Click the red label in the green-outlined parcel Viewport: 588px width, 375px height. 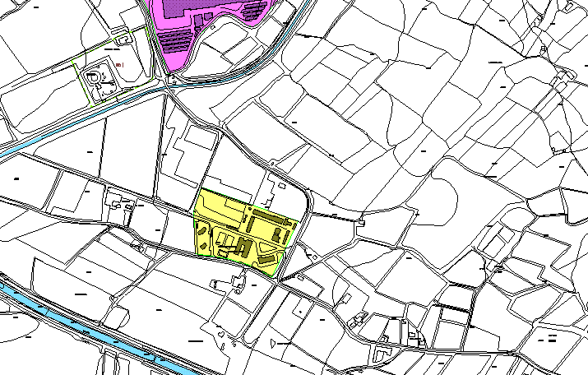click(119, 62)
